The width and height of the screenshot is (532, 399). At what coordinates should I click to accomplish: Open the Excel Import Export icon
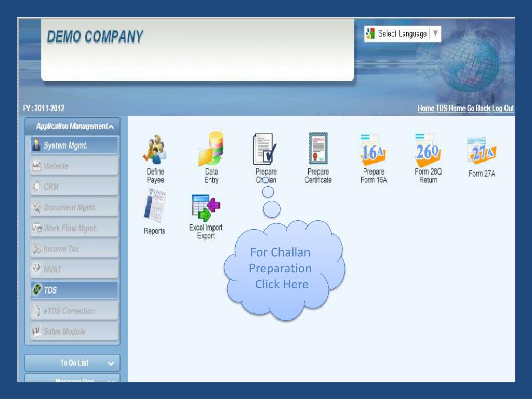click(x=206, y=208)
